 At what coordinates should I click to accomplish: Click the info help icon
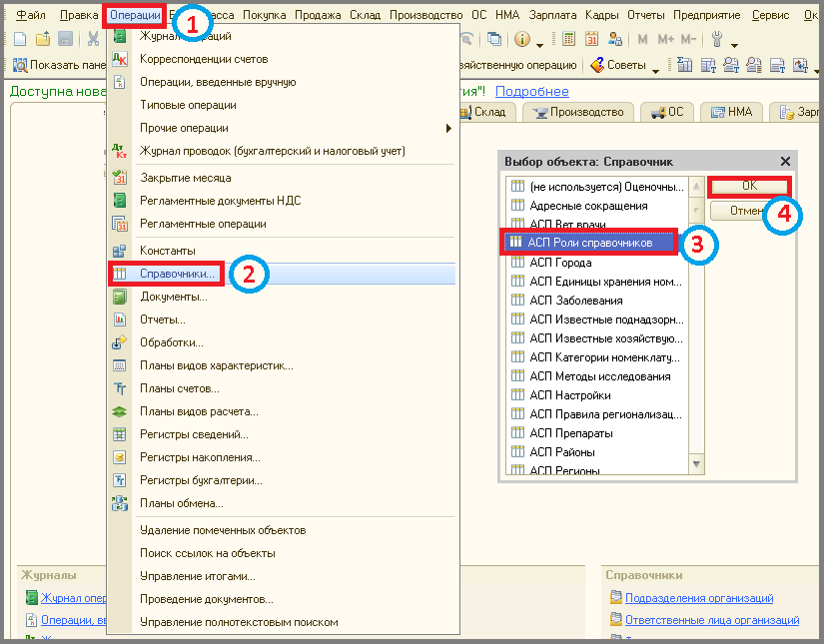click(521, 39)
